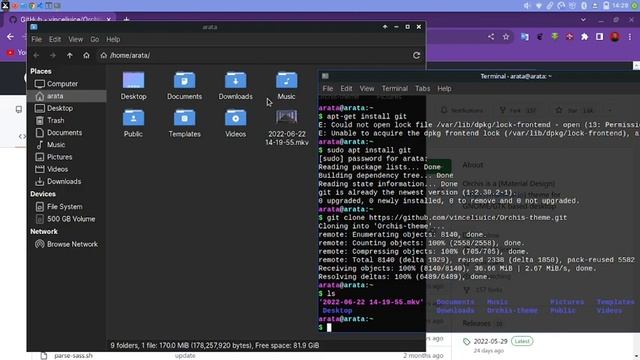Select Computer in Places sidebar
The width and height of the screenshot is (640, 360).
(x=67, y=84)
